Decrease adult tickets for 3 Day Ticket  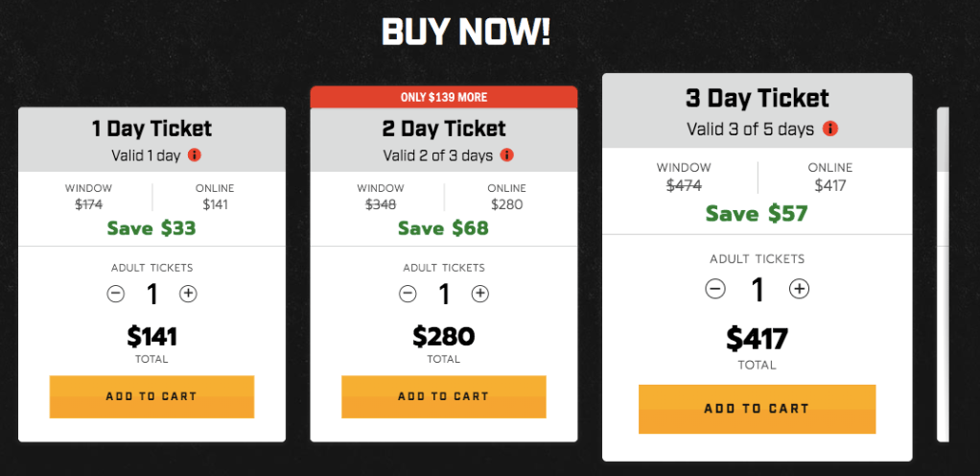[x=715, y=288]
